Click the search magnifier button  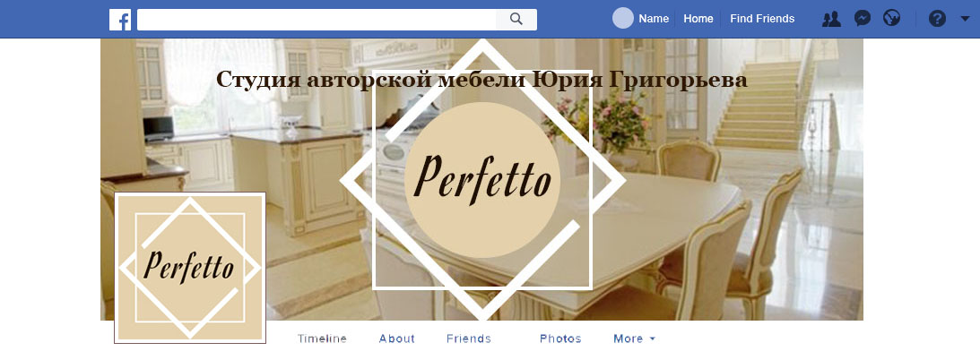[x=516, y=20]
